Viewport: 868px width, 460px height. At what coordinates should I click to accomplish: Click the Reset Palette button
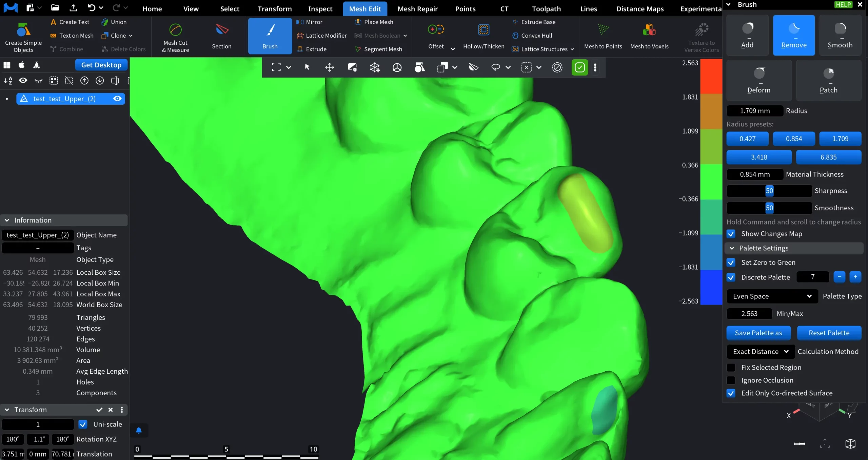click(829, 333)
